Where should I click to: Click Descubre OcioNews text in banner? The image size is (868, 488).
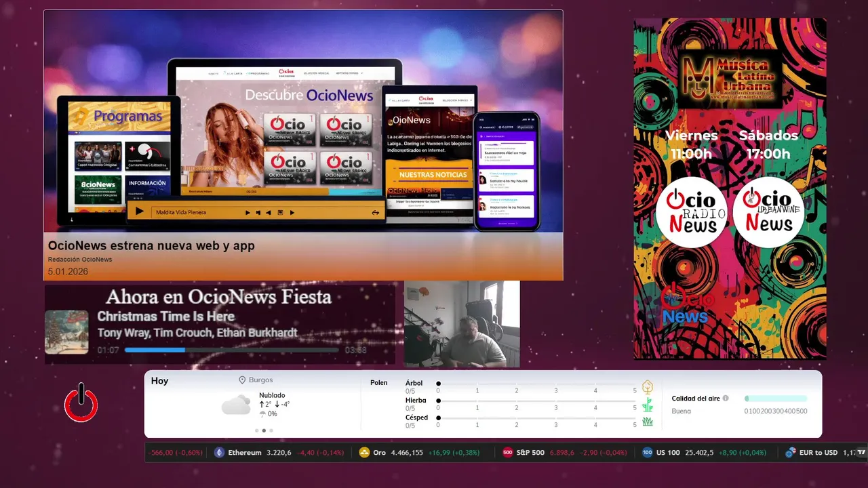309,96
